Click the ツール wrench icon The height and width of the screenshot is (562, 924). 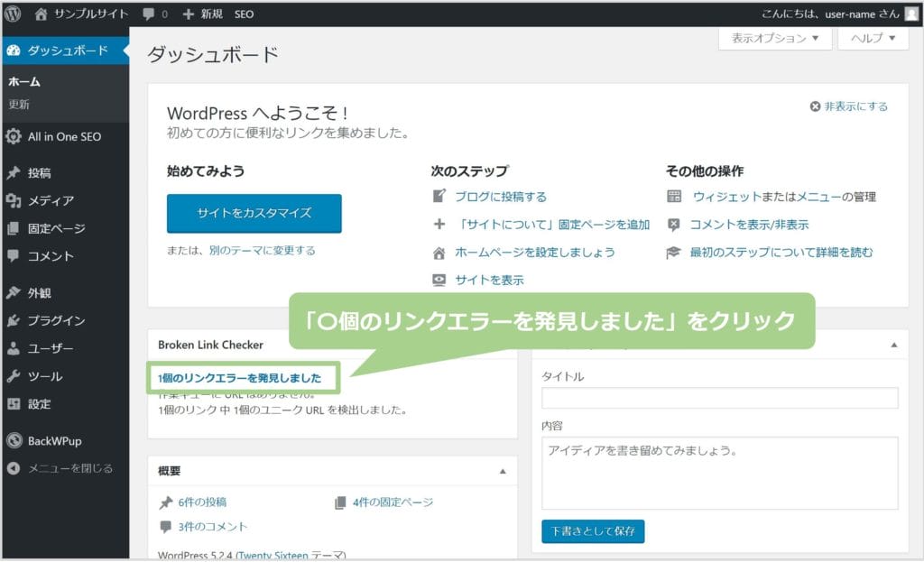click(14, 376)
